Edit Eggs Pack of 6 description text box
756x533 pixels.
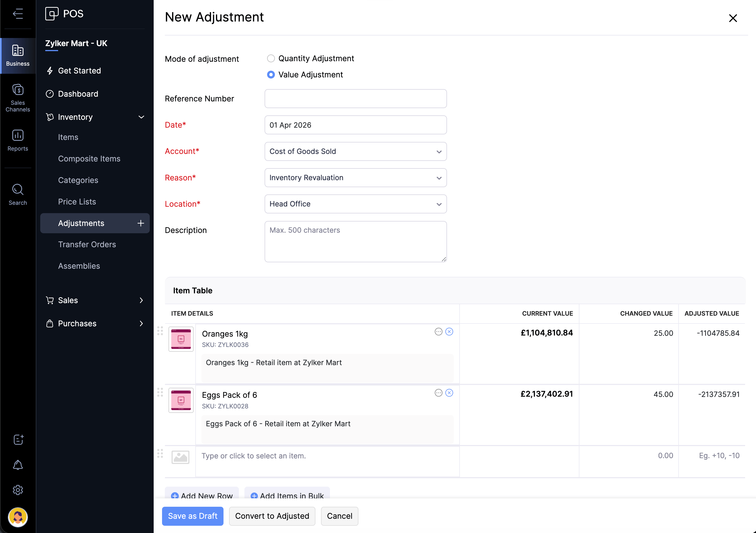coord(328,429)
